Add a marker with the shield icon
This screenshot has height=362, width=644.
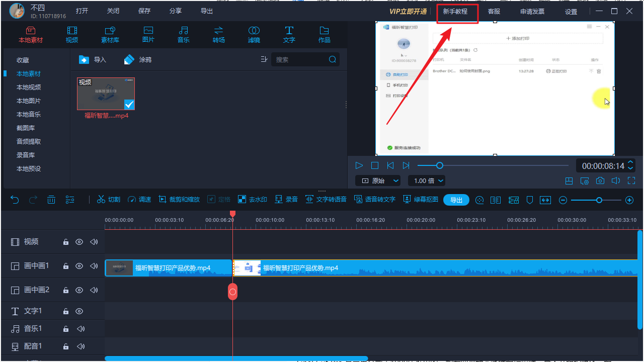tap(529, 200)
